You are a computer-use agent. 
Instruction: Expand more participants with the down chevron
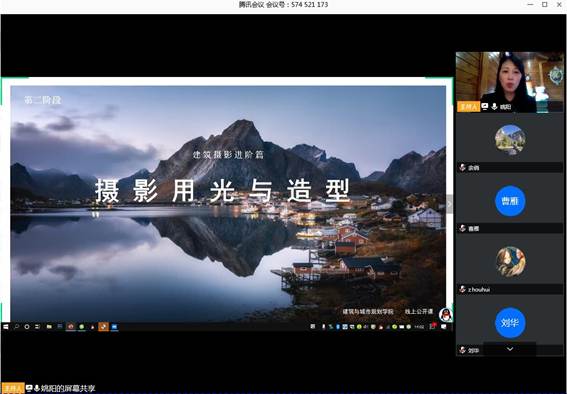pos(510,349)
